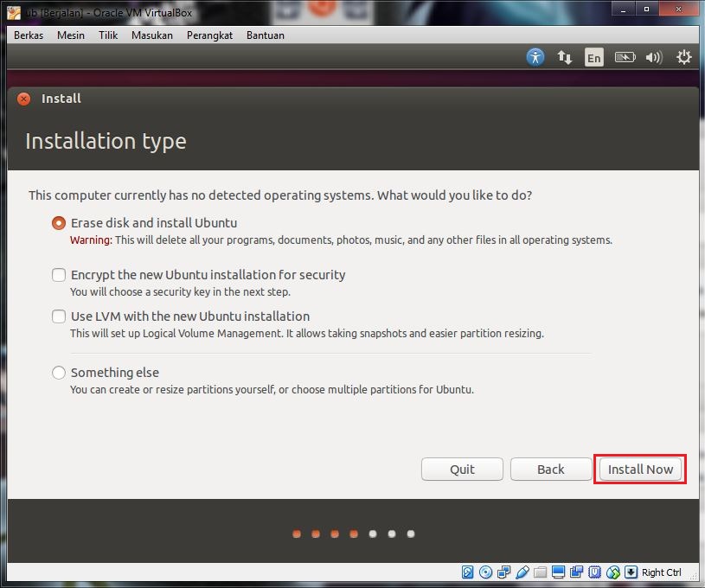Open the En keyboard layout indicator
Image resolution: width=705 pixels, height=588 pixels.
tap(594, 58)
